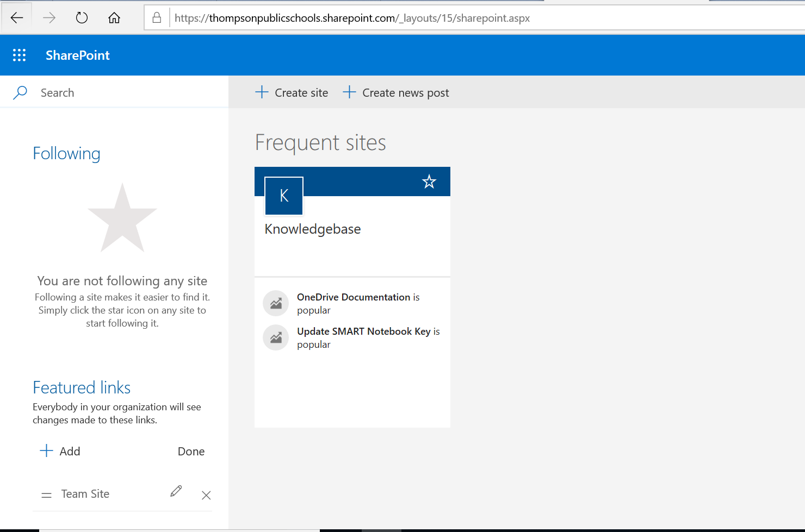The image size is (805, 532).
Task: Open the Knowledgebase K tile icon
Action: (x=284, y=196)
